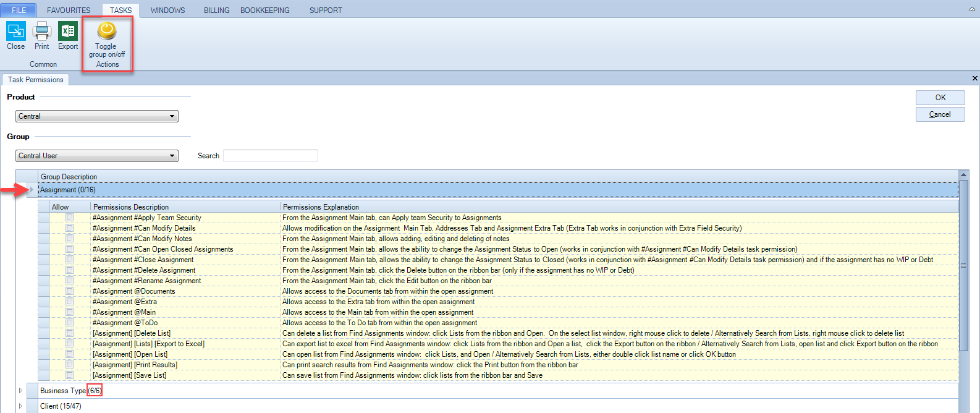
Task: Allow #Assignment @Documents access
Action: pos(70,291)
